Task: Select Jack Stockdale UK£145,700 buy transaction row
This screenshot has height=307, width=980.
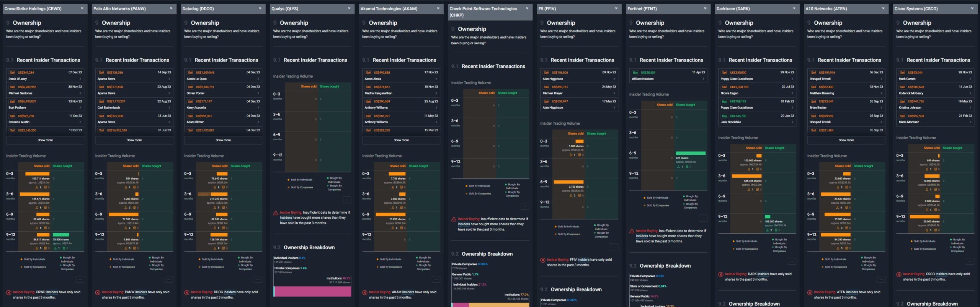Action: pyautogui.click(x=757, y=119)
